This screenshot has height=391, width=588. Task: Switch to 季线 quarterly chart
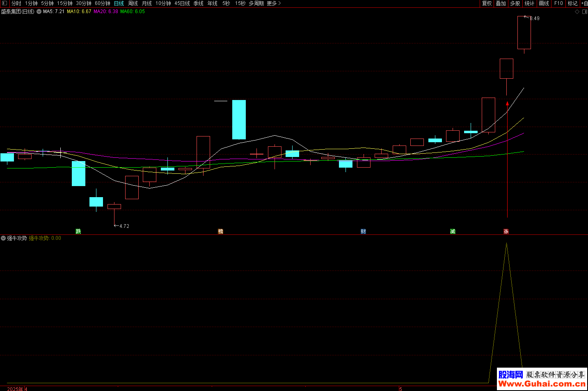pos(199,3)
